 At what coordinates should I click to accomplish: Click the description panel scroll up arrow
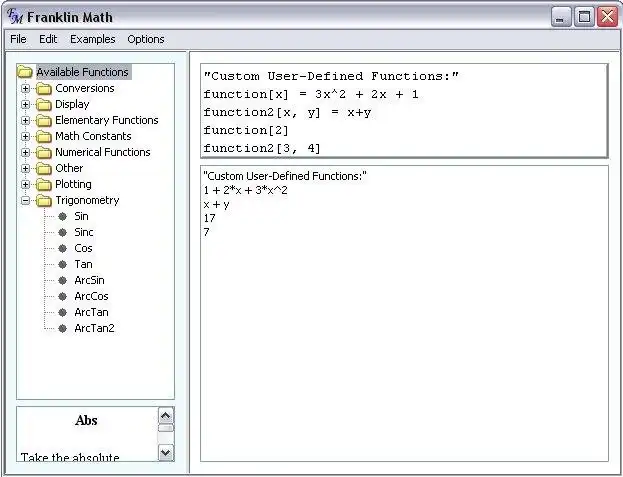point(166,415)
